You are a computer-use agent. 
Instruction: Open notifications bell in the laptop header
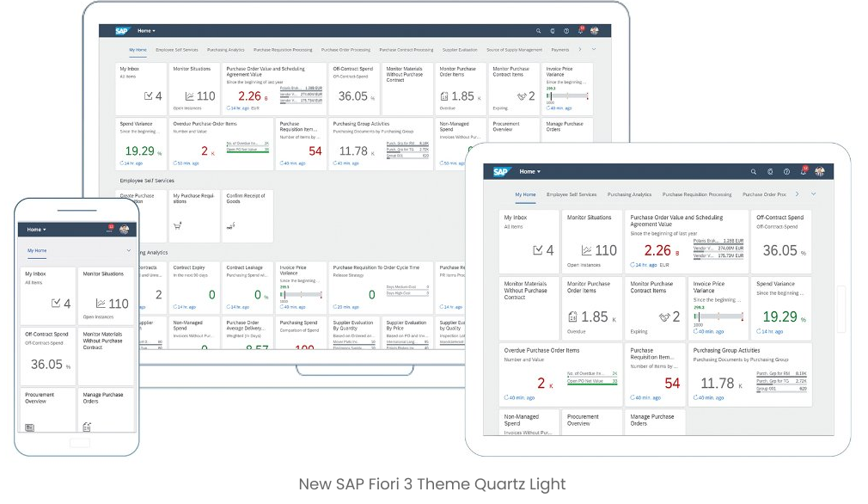pos(581,30)
